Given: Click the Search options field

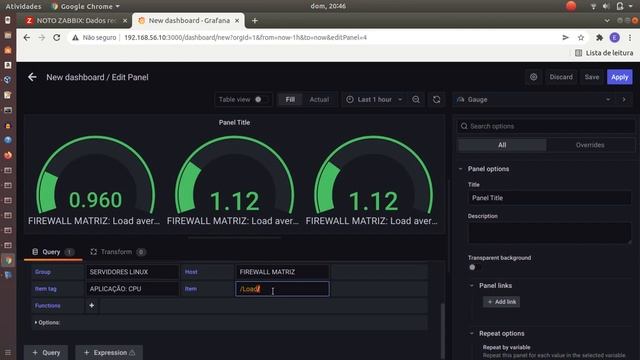Looking at the screenshot, I should (546, 126).
